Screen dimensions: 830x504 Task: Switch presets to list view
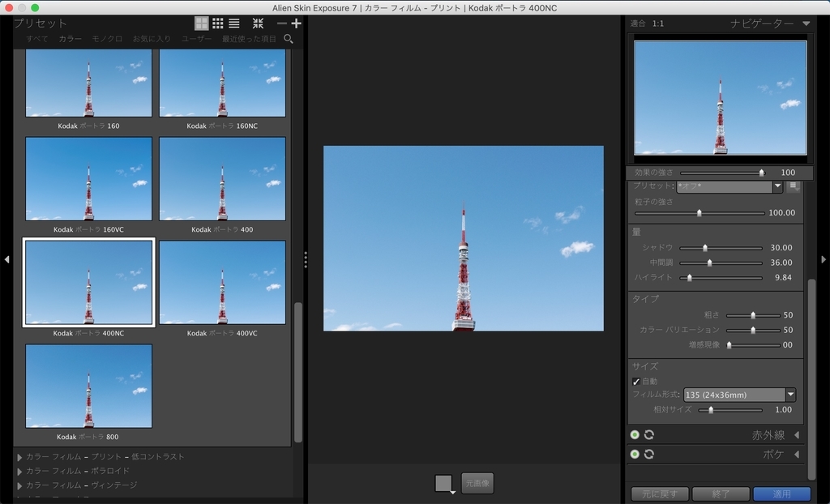tap(234, 23)
